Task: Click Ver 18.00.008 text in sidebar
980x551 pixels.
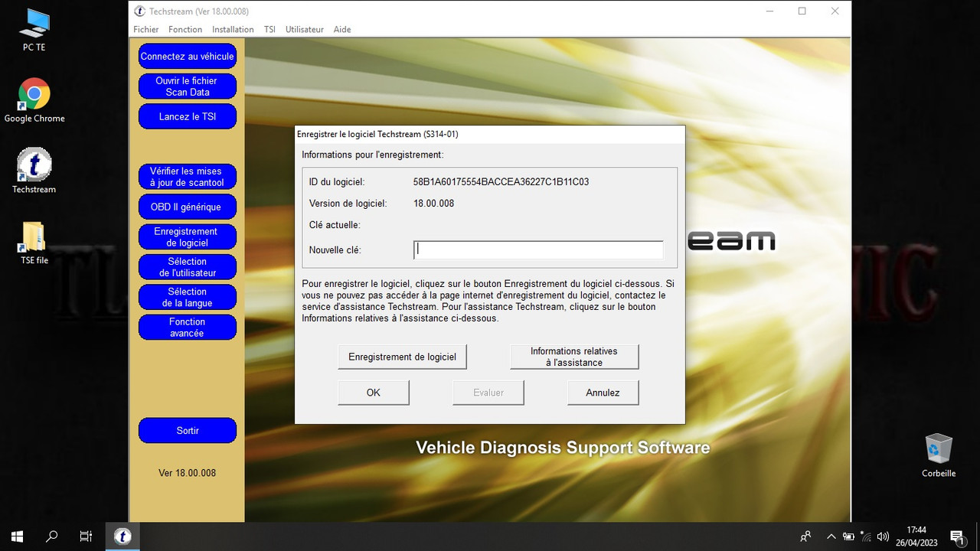Action: (188, 473)
